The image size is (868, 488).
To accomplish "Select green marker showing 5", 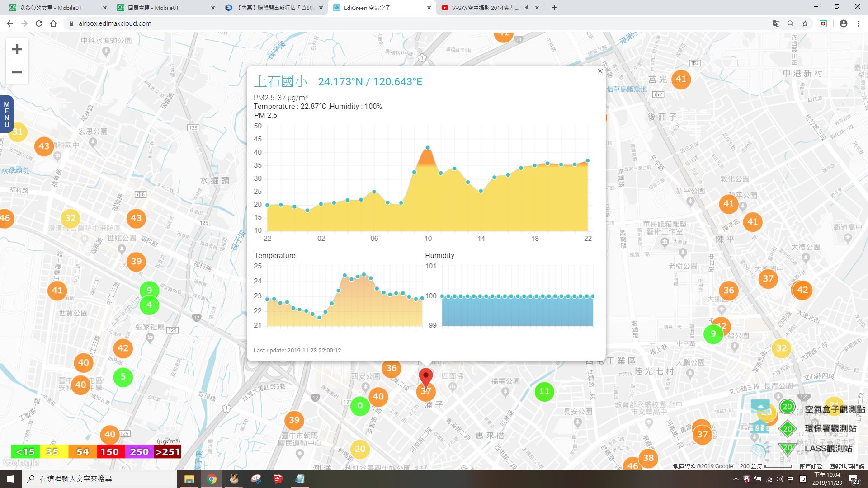I will click(x=123, y=377).
